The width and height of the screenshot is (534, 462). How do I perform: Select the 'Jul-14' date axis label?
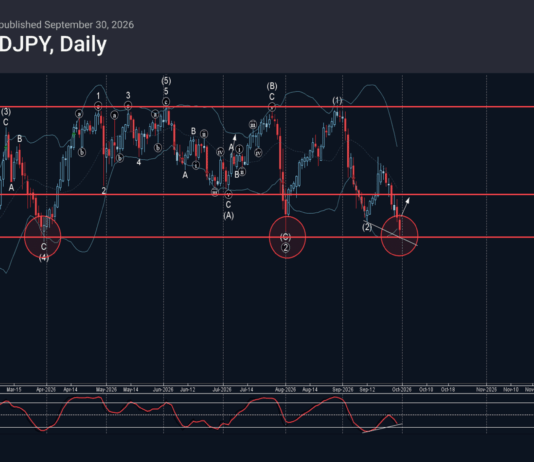247,389
